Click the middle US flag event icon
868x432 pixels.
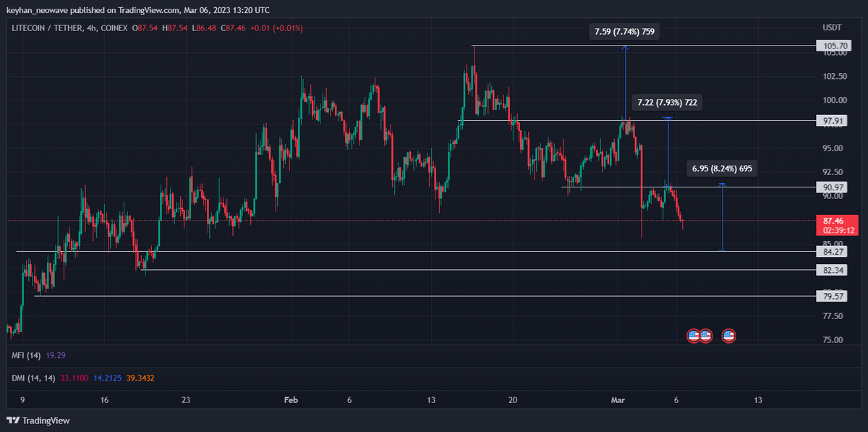click(x=706, y=336)
